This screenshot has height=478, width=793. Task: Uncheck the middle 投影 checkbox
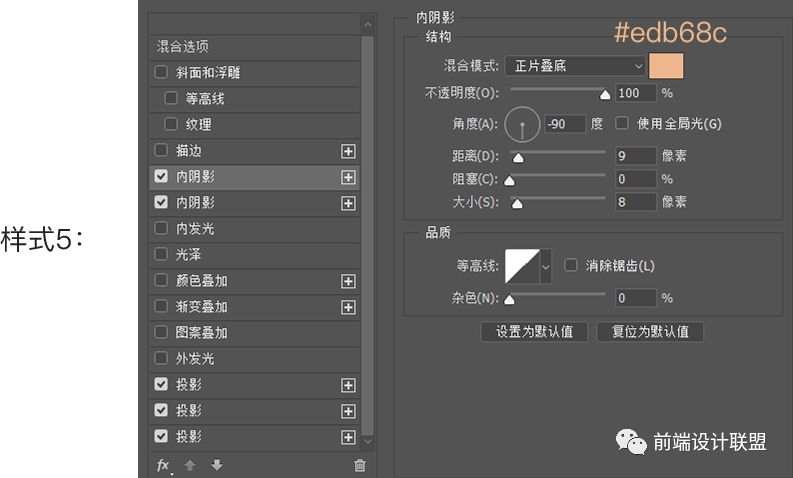(161, 410)
